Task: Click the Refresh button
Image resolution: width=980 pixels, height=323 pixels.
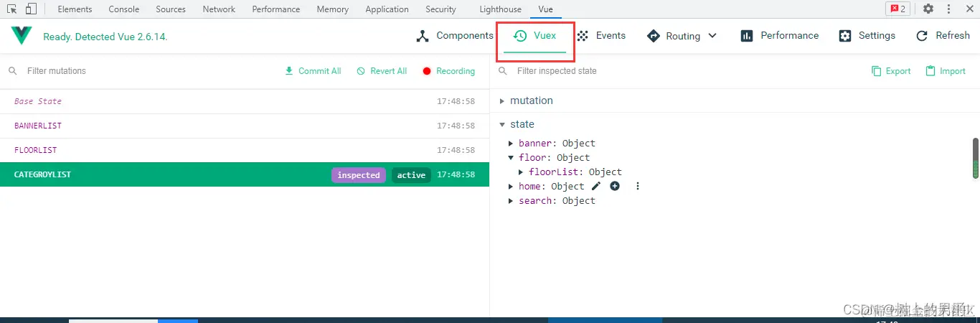Action: (x=943, y=36)
